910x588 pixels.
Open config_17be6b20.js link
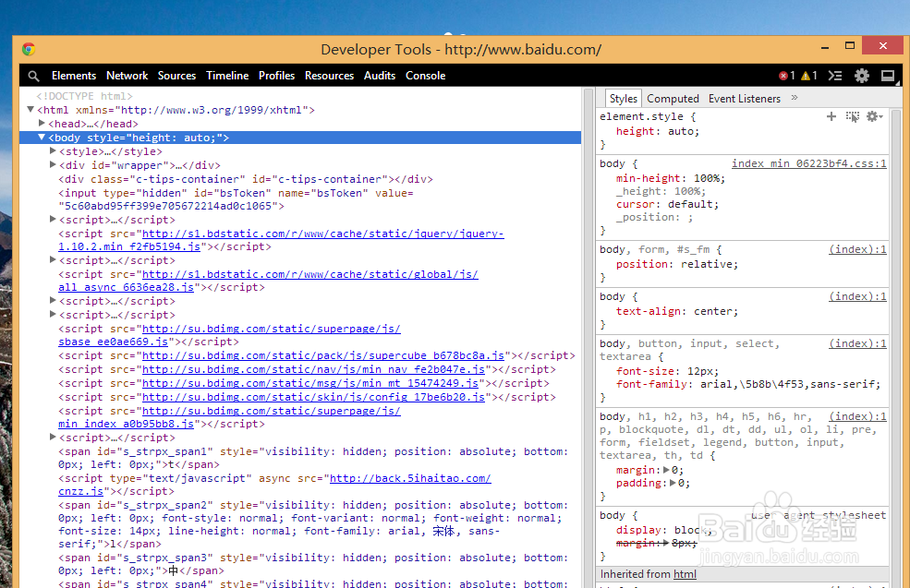(313, 397)
